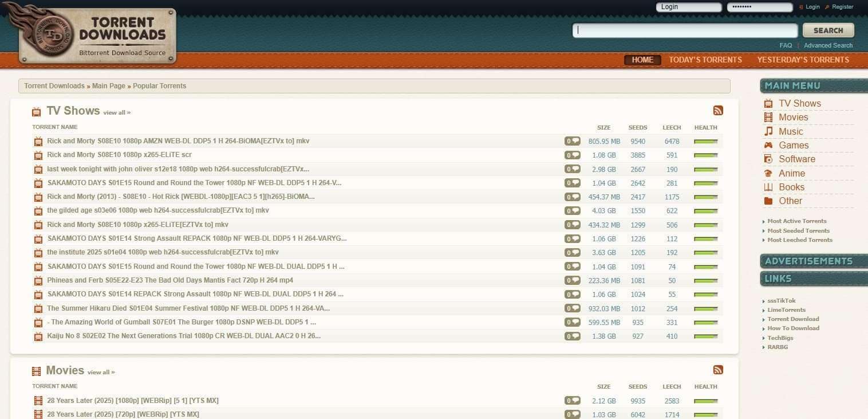Click the Register link
This screenshot has height=419, width=868.
(843, 7)
